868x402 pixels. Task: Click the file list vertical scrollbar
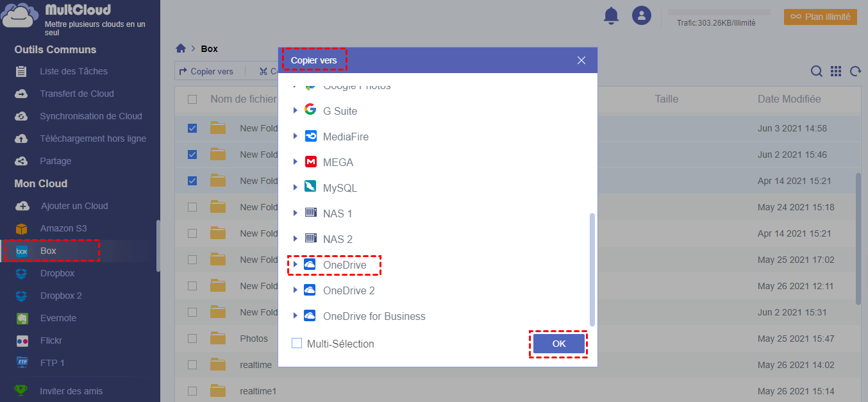(x=858, y=239)
